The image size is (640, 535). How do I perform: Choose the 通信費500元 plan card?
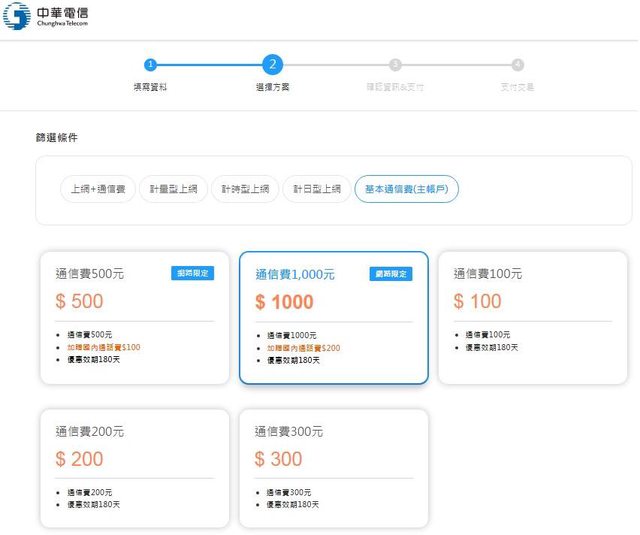134,317
